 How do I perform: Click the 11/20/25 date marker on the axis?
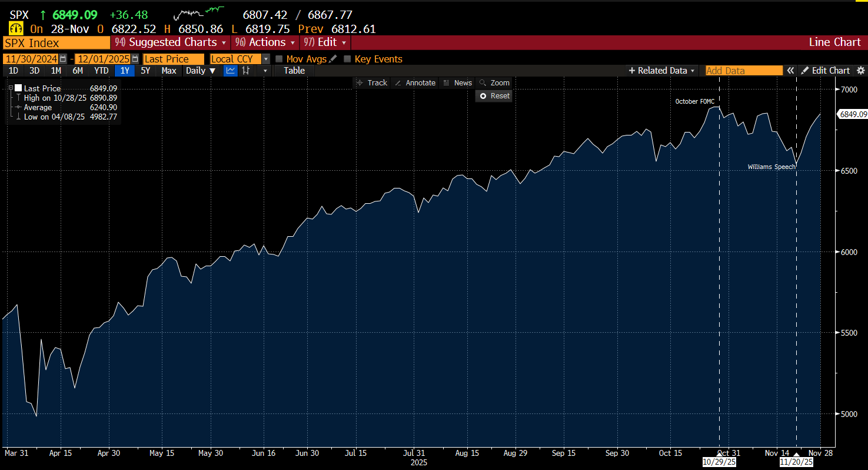[x=796, y=462]
